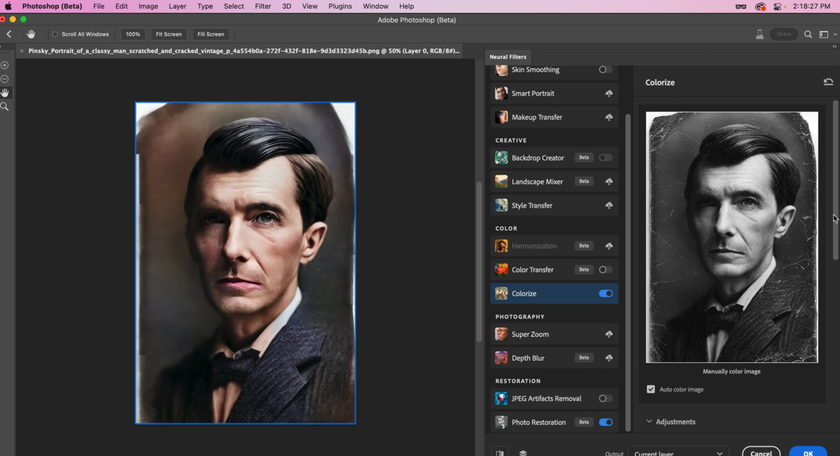Open the Output dropdown Current layer
The height and width of the screenshot is (456, 840).
pos(678,453)
